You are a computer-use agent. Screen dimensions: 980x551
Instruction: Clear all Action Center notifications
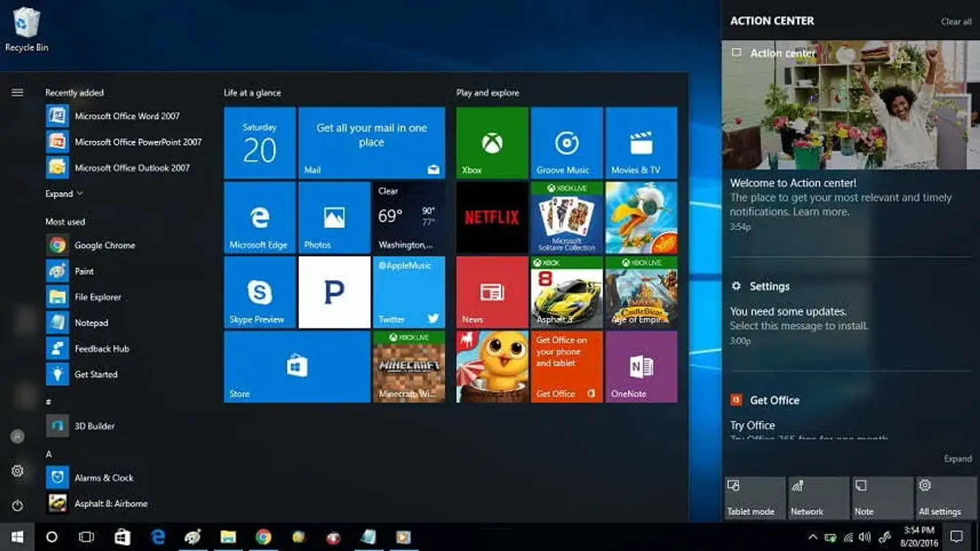956,21
